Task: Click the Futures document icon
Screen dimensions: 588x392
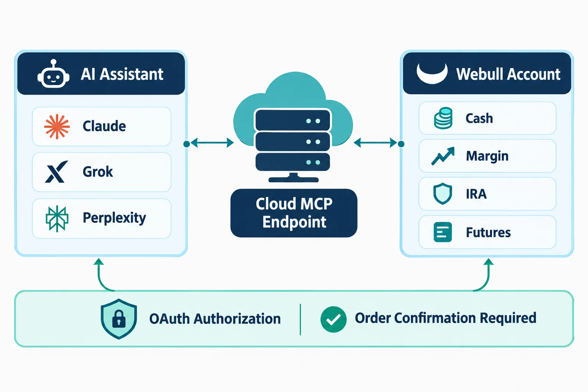Action: point(443,232)
